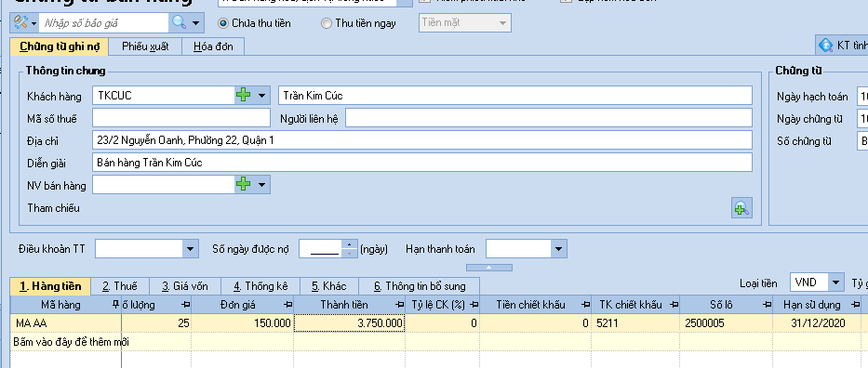Pin the Số lượng column
Image resolution: width=868 pixels, height=368 pixels.
click(x=185, y=305)
